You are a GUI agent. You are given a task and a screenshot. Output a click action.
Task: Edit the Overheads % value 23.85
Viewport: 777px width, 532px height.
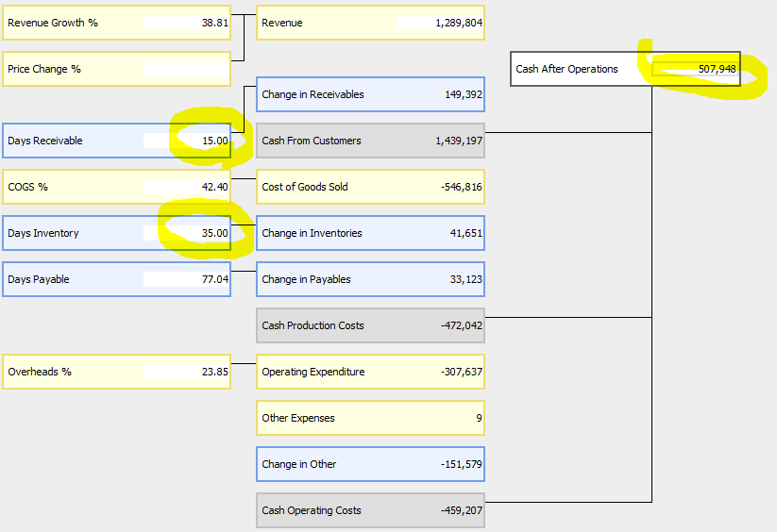click(186, 372)
